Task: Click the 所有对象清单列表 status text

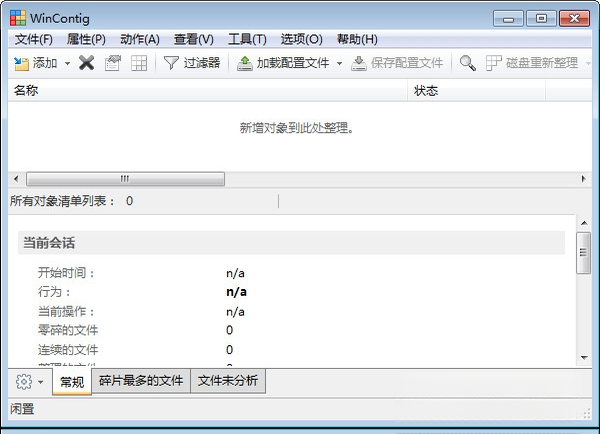Action: (62, 201)
